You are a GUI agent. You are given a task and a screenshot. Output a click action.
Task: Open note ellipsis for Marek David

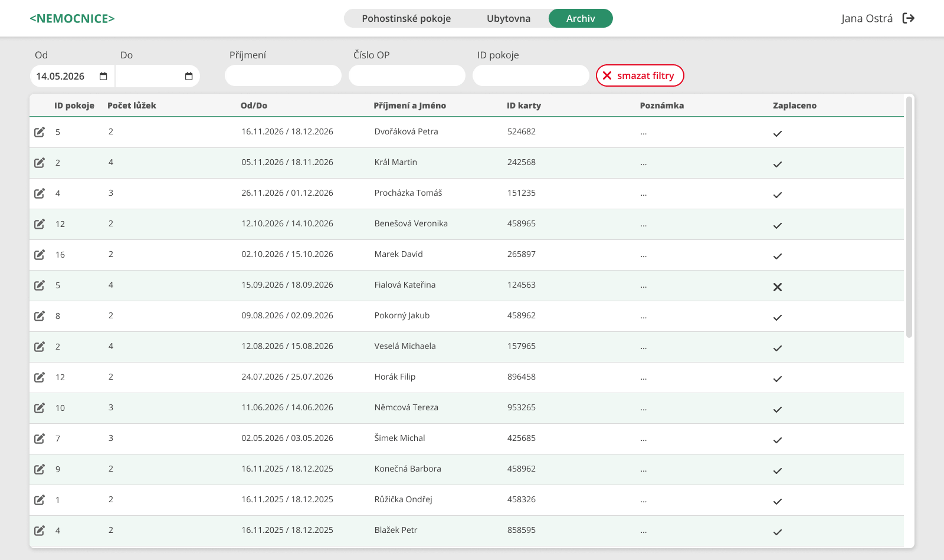coord(644,256)
